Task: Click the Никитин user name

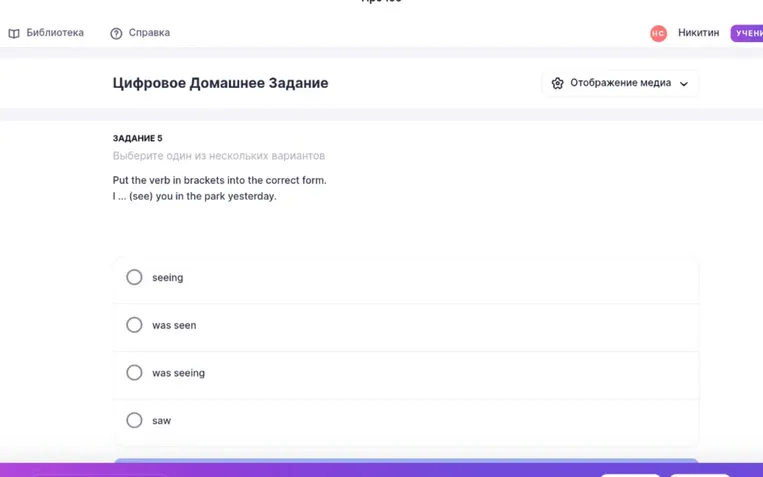Action: pyautogui.click(x=698, y=33)
